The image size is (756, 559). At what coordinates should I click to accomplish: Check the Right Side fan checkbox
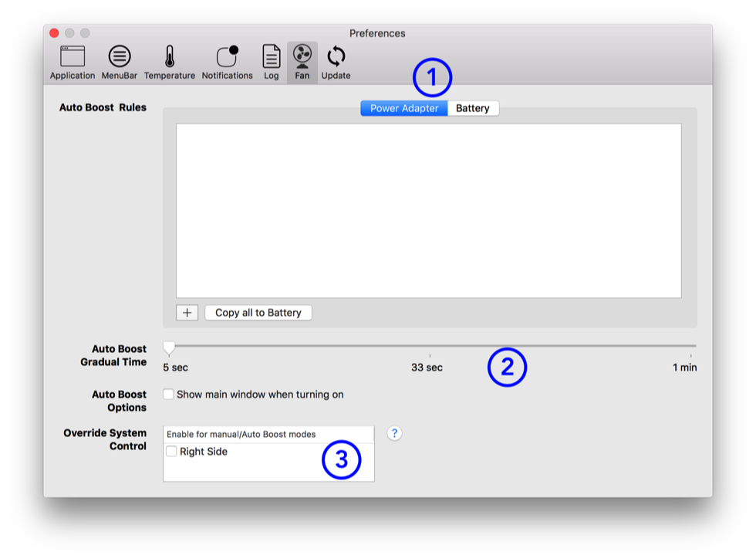coord(172,452)
